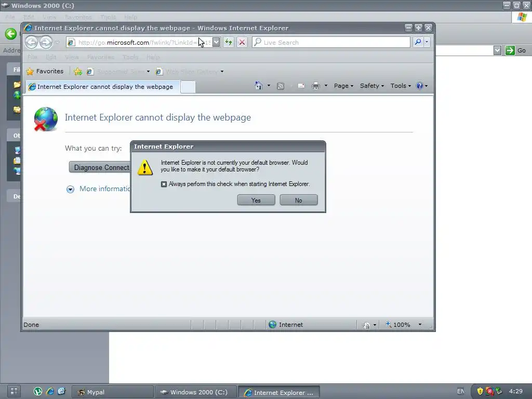Click Internet Explorer's Forward arrow button
The height and width of the screenshot is (399, 532).
point(46,43)
